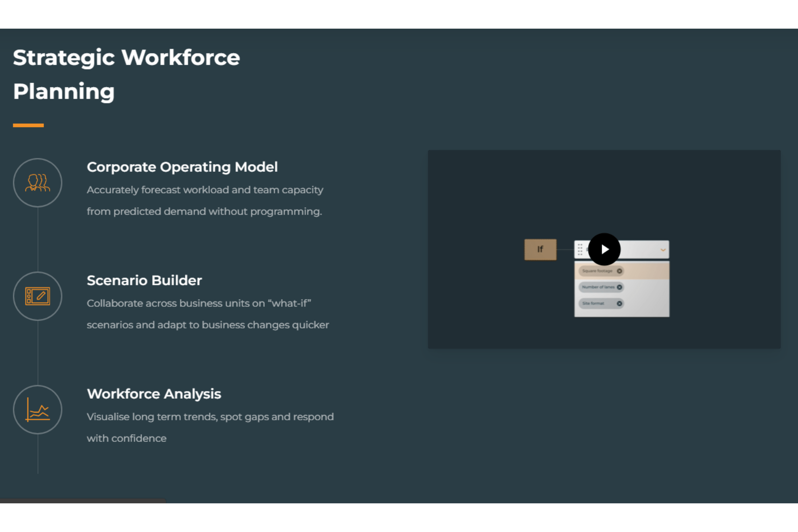This screenshot has width=798, height=532.
Task: Remove the Site format tag
Action: (619, 303)
